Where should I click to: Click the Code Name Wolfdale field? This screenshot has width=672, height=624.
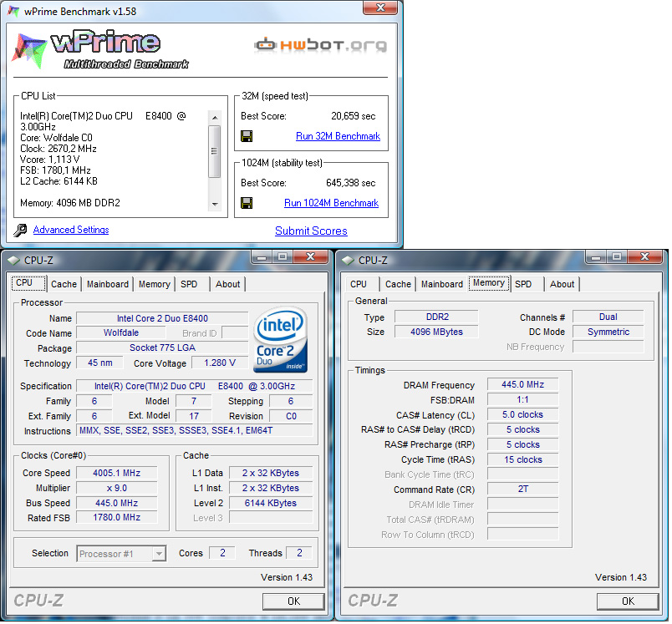point(121,332)
